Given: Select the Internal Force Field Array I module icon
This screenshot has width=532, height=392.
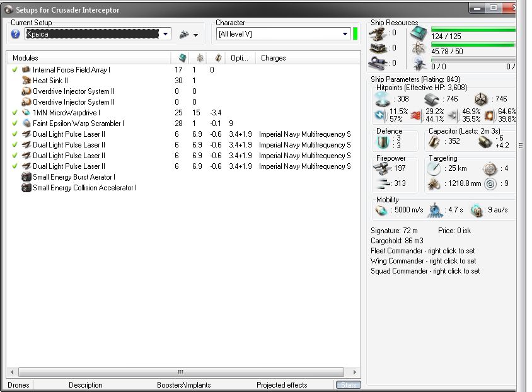Looking at the screenshot, I should coord(26,70).
